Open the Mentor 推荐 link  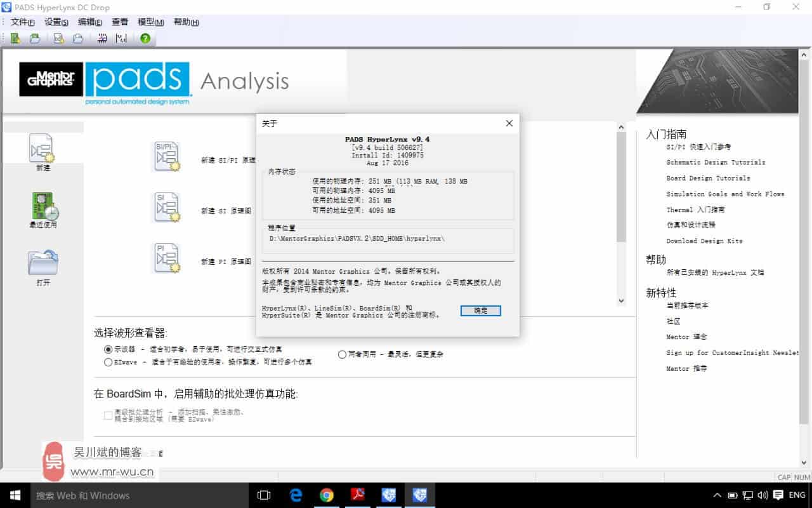pyautogui.click(x=686, y=369)
